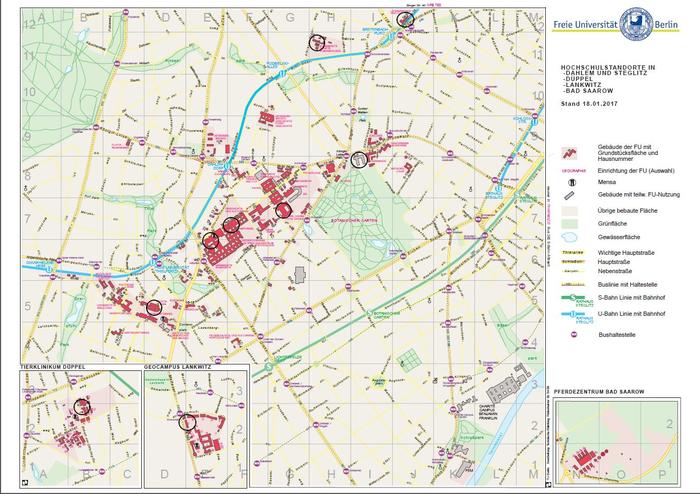700x494 pixels.
Task: Select the S-Bahn Linie legend symbol
Action: coord(574,296)
